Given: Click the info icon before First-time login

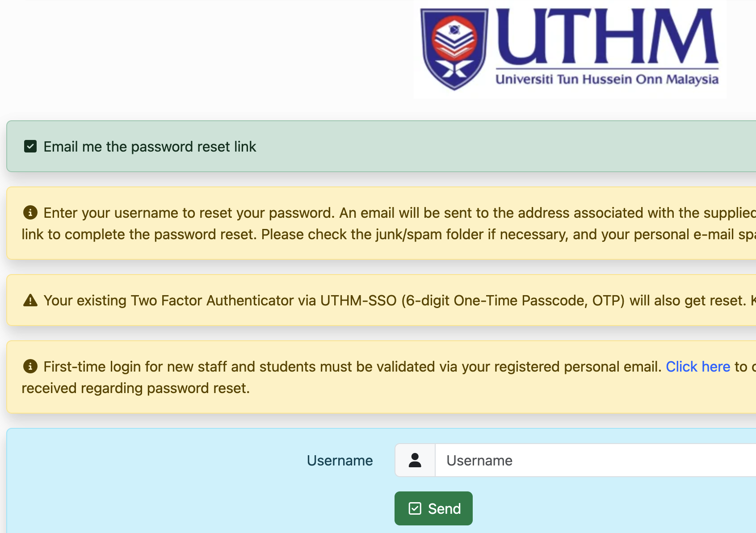Looking at the screenshot, I should (30, 366).
